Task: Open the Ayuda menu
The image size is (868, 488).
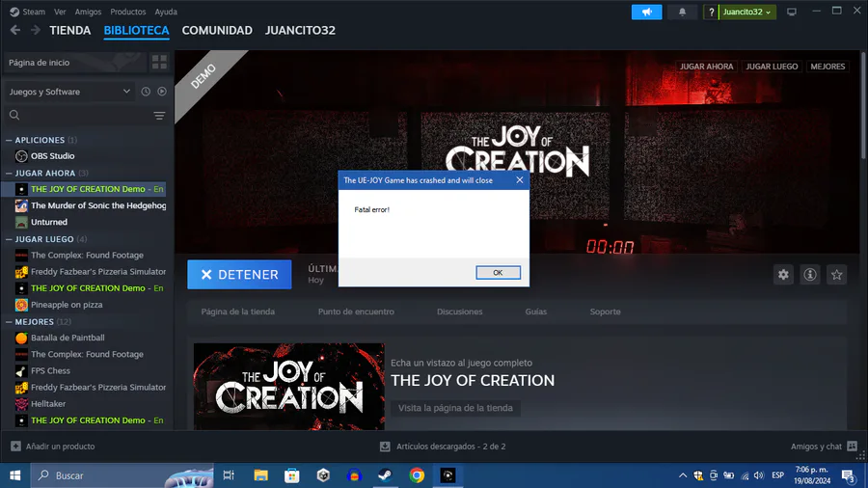Action: point(166,12)
